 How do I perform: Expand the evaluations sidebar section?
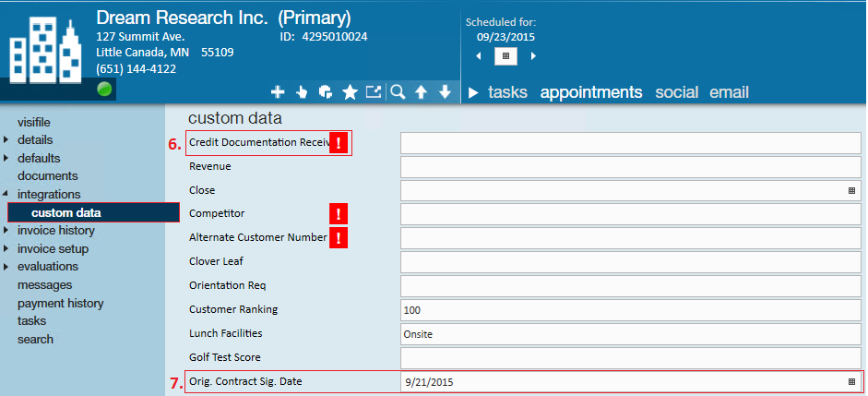[x=6, y=267]
